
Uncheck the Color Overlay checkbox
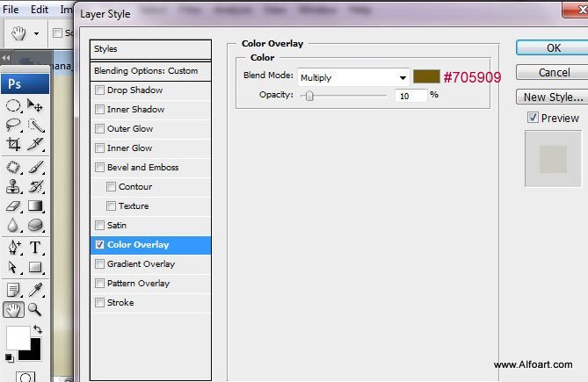pyautogui.click(x=100, y=245)
